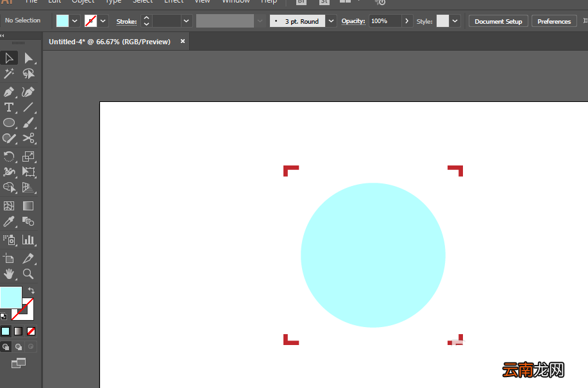Image resolution: width=588 pixels, height=388 pixels.
Task: Collapse the toolbar with double arrows
Action: 3,36
